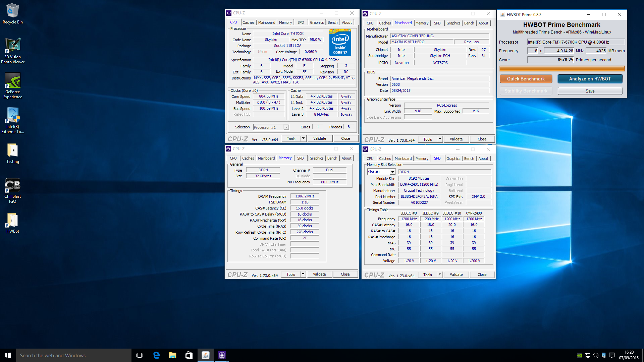
Task: Select Graphics tab in Mainboard window
Action: coord(453,23)
